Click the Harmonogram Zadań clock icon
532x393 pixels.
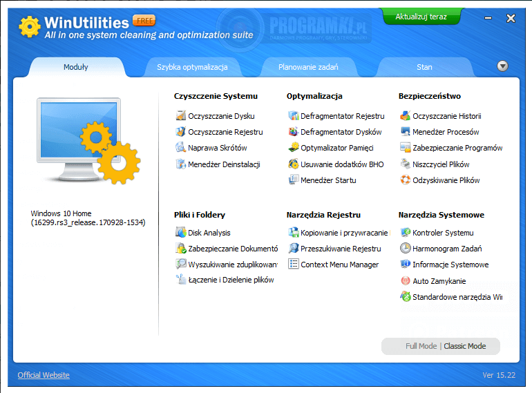tap(405, 248)
